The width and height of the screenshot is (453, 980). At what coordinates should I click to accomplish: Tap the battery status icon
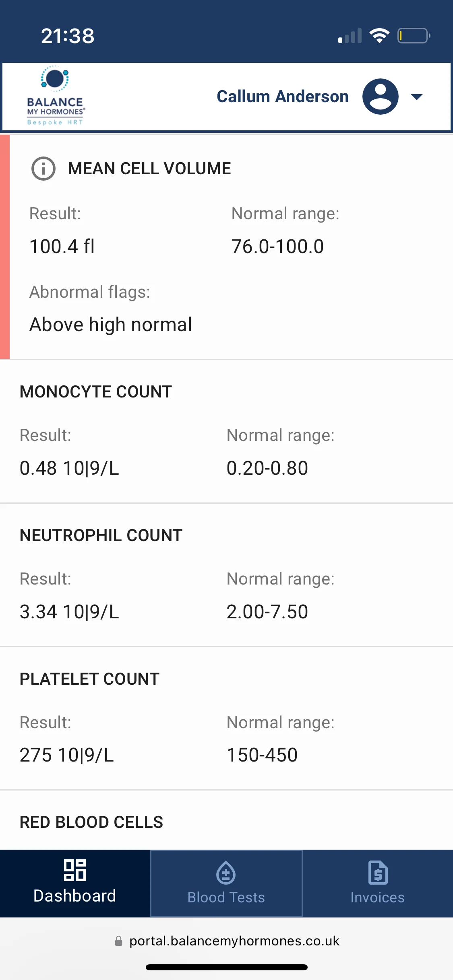coord(414,35)
